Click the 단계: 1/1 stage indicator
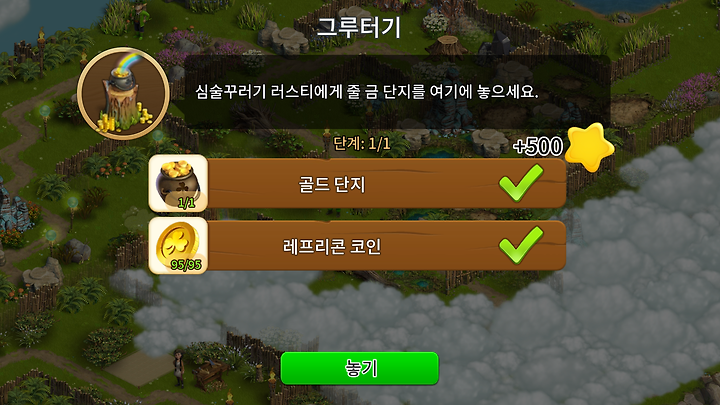Screen dimensions: 720x405 tap(362, 144)
